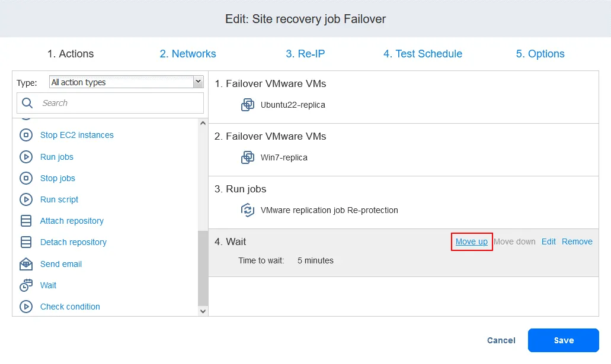
Task: Save the site recovery job
Action: [563, 340]
